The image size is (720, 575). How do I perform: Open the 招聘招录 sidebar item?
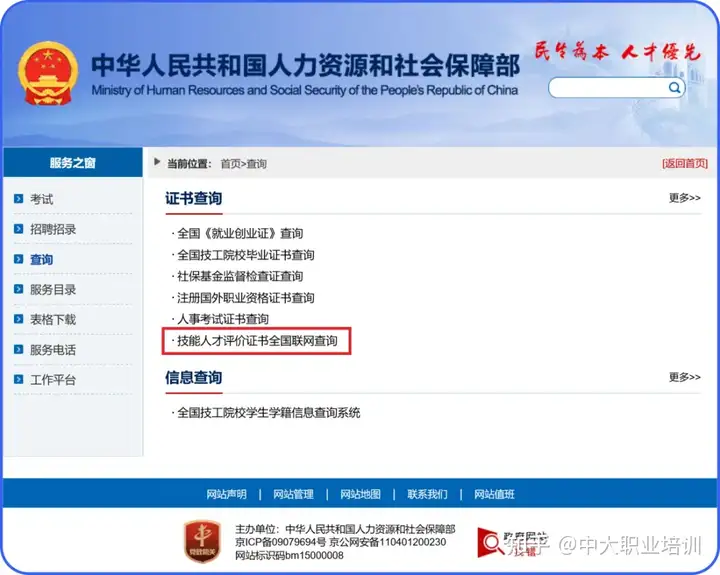53,229
